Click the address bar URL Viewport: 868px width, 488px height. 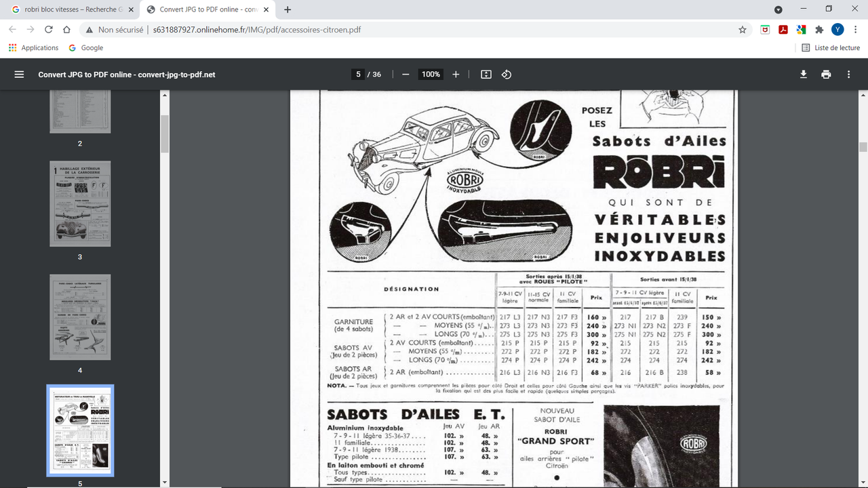257,30
